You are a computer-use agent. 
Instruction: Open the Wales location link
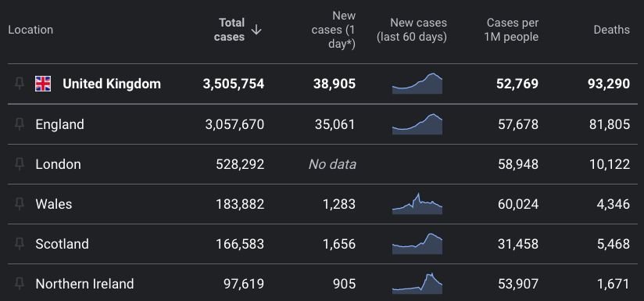[x=54, y=204]
